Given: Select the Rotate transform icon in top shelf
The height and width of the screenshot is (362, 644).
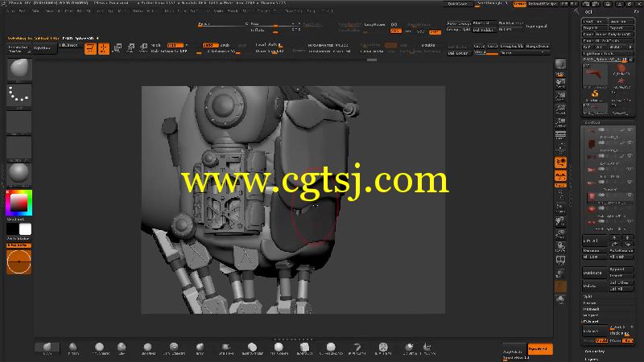Looking at the screenshot, I should coord(143,48).
